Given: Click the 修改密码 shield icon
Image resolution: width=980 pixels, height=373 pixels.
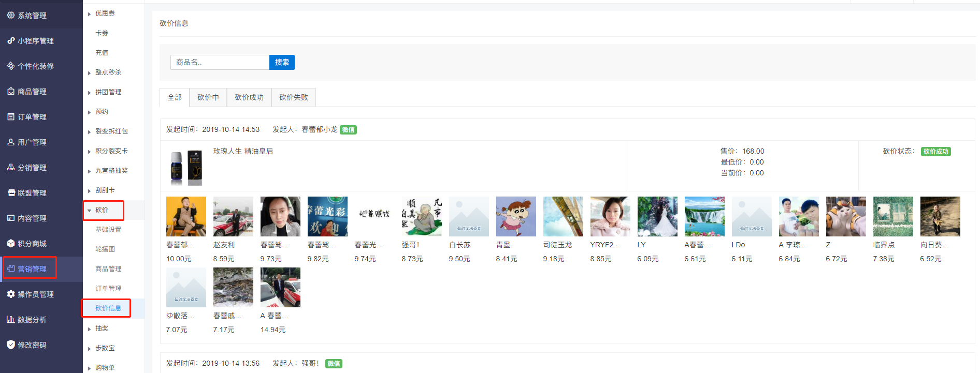Looking at the screenshot, I should 11,345.
